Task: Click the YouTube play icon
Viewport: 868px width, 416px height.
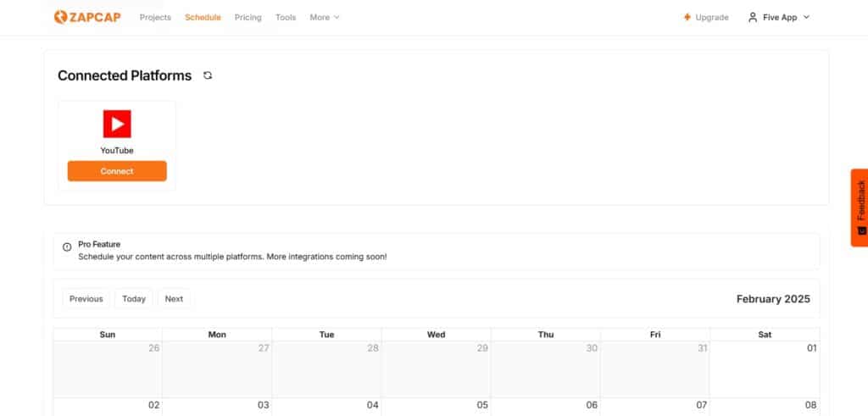Action: [117, 124]
